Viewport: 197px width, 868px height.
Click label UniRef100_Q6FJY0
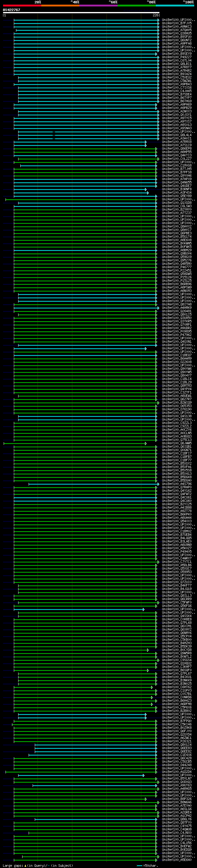[x=177, y=731]
